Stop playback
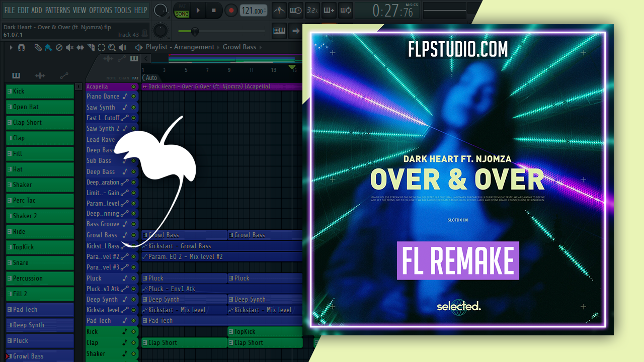 click(213, 10)
